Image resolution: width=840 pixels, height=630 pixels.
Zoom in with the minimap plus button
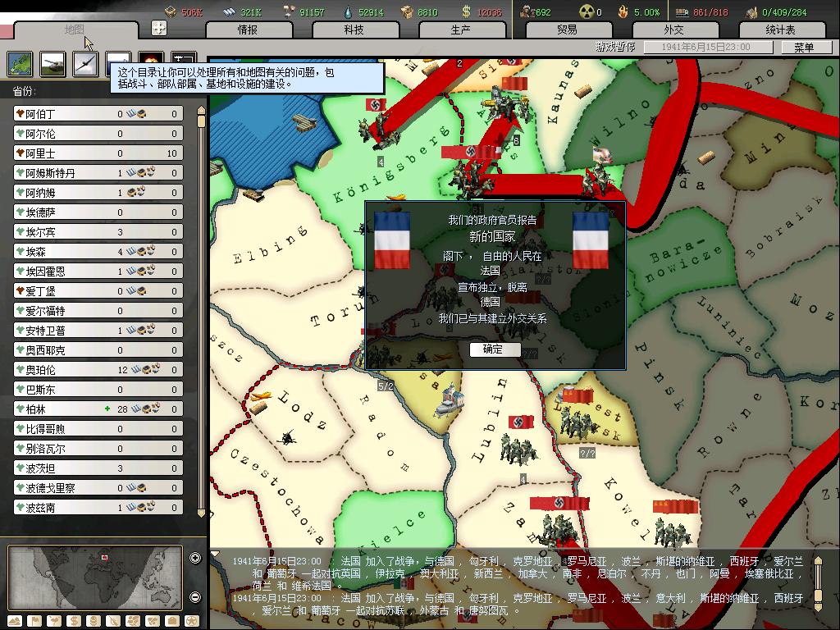pyautogui.click(x=195, y=559)
